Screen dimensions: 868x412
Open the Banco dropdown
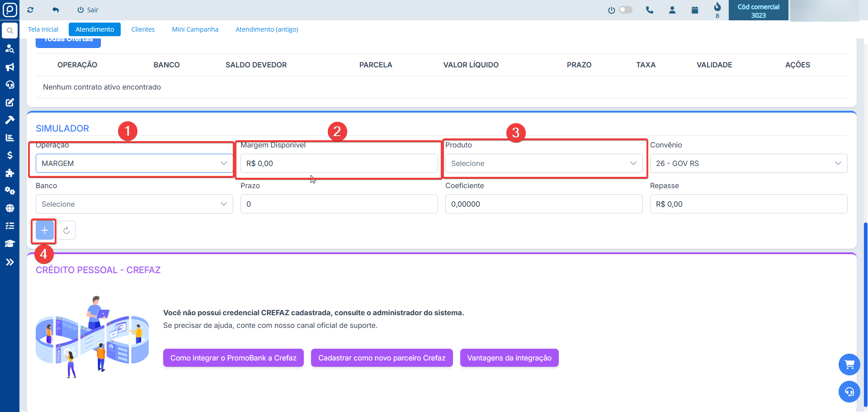(x=134, y=204)
